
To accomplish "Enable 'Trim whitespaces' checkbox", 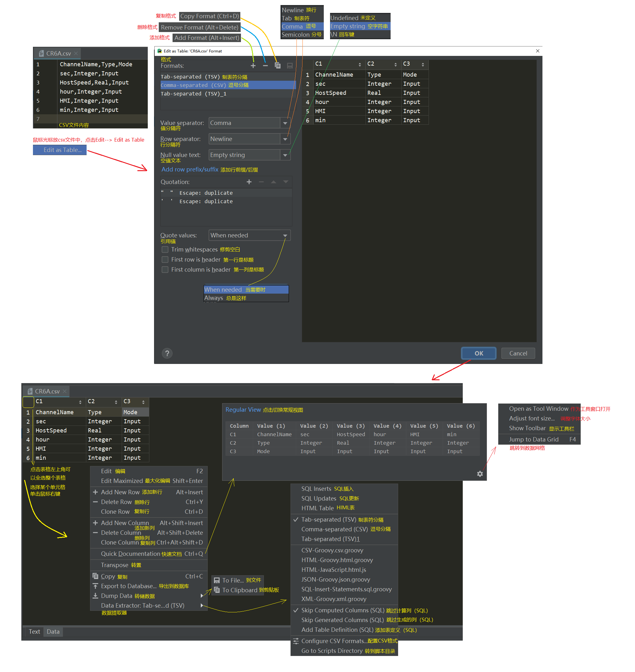I will point(165,250).
